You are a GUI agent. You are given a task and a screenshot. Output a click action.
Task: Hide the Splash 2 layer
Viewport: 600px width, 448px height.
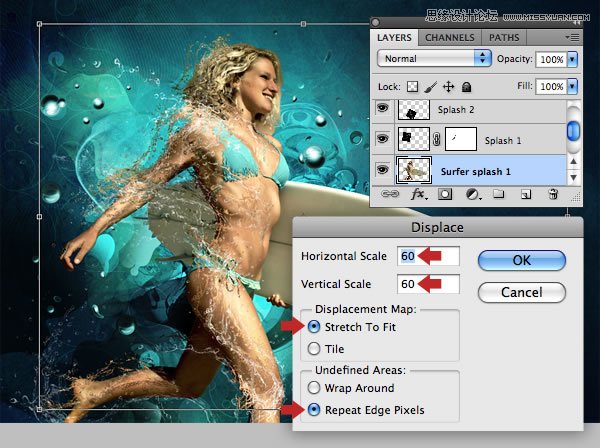382,108
